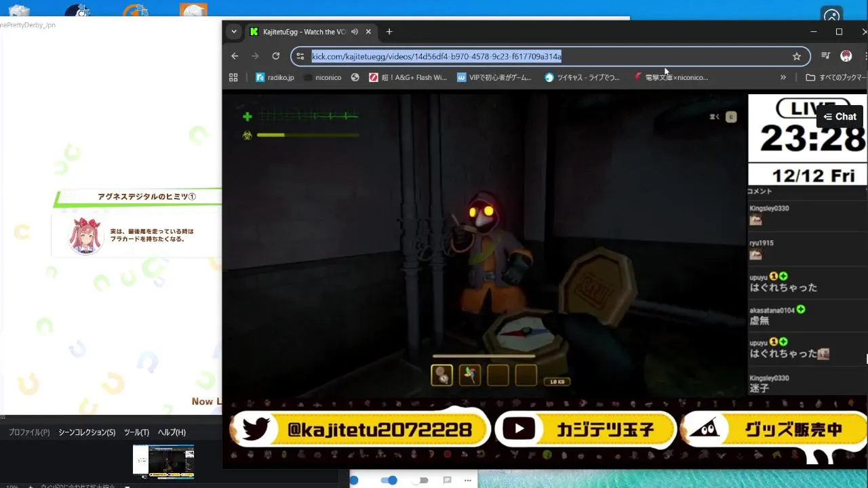The image size is (868, 488).
Task: Show the Chat panel button
Action: coord(840,117)
